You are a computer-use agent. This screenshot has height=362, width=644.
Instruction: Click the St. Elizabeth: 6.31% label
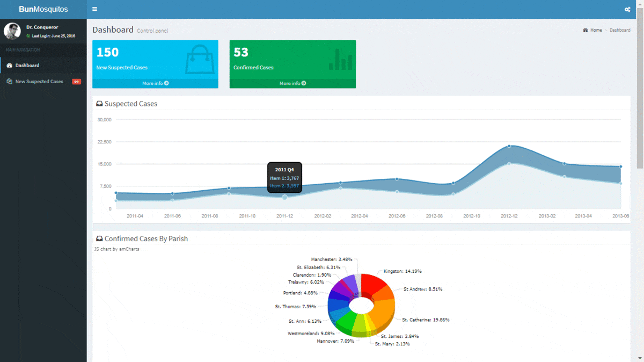pyautogui.click(x=318, y=267)
